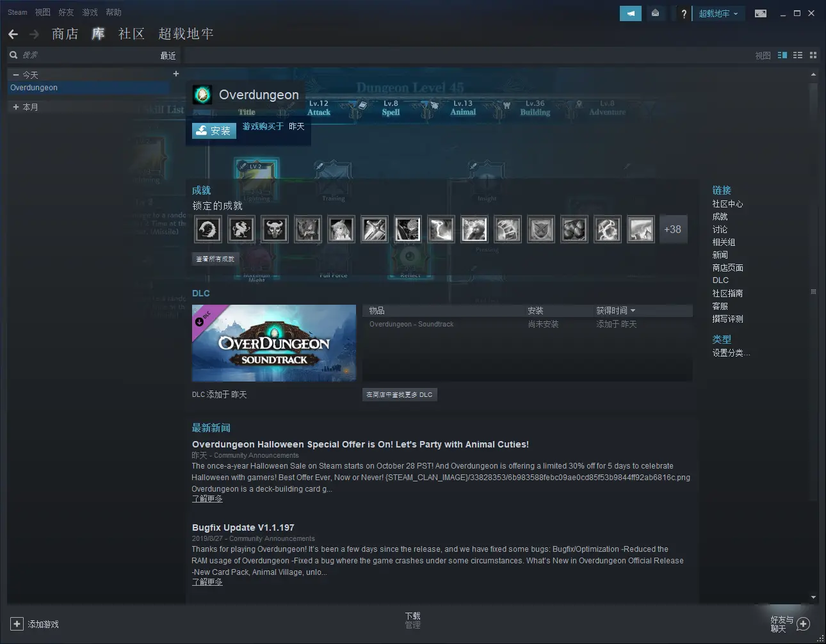This screenshot has width=826, height=644.
Task: Open the 讨论 link
Action: coord(720,229)
